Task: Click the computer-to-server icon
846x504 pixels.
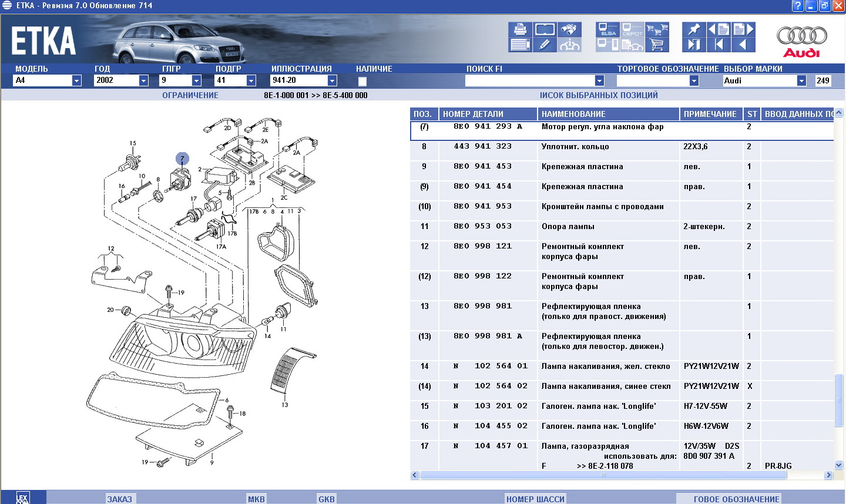Action: pos(608,45)
